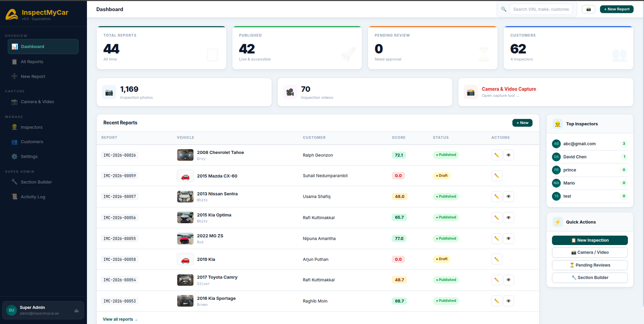Click the Camera / Video quick action
644x324 pixels.
(590, 253)
